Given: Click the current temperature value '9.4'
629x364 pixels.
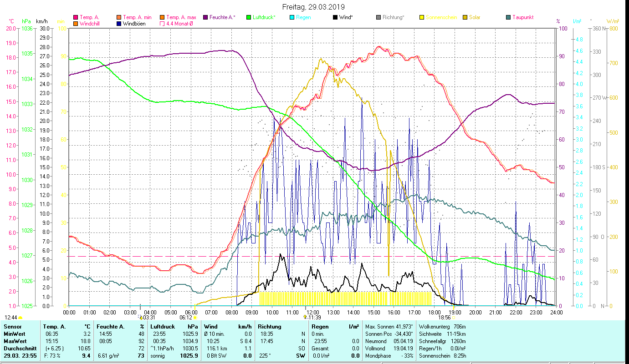Looking at the screenshot, I should [x=87, y=356].
